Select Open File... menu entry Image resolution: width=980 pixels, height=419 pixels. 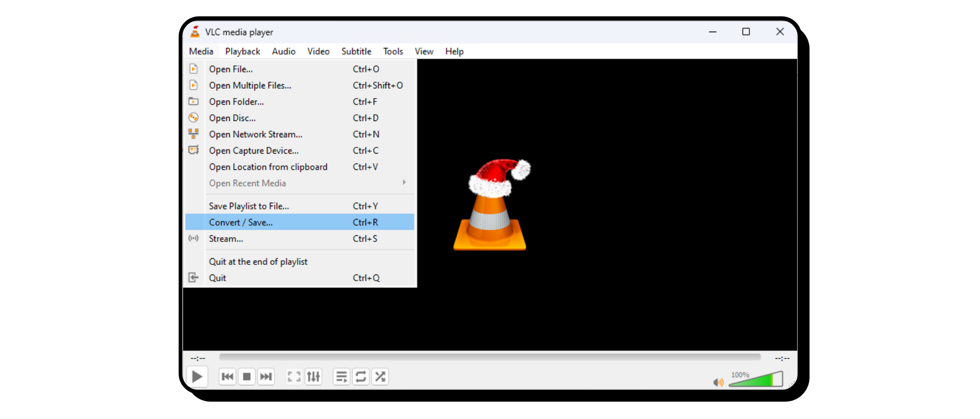click(300, 69)
